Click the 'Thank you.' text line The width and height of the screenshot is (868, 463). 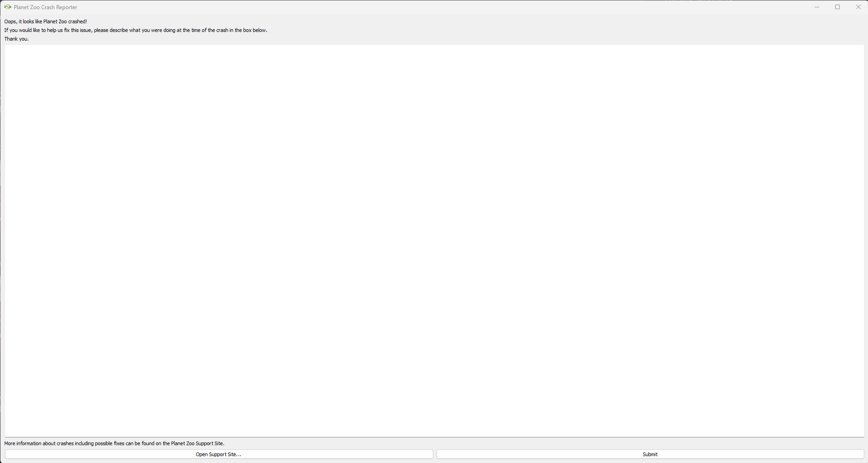pos(16,39)
